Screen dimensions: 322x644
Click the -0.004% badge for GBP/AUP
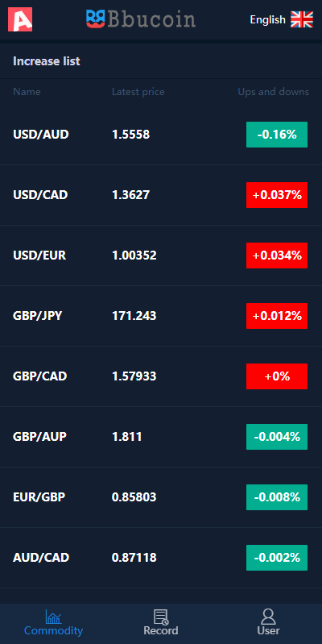pyautogui.click(x=277, y=437)
